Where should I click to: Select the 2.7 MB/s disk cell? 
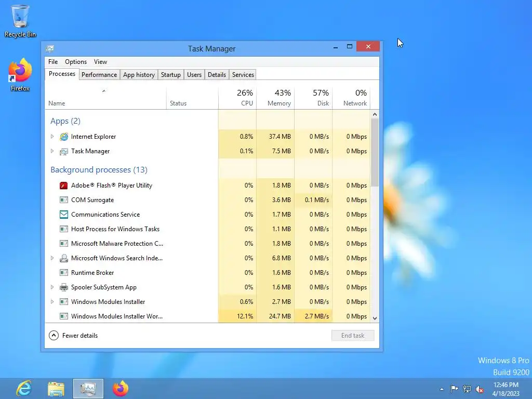(x=313, y=316)
